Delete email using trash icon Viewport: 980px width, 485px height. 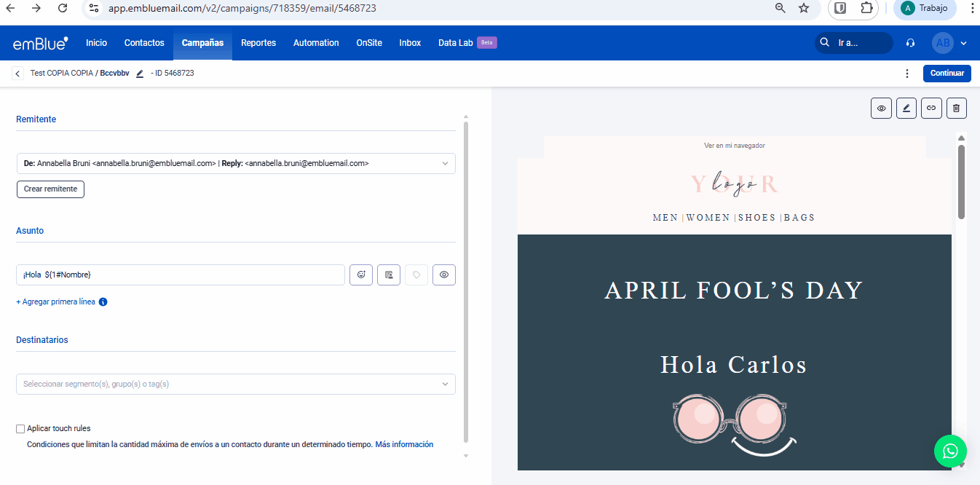[956, 109]
